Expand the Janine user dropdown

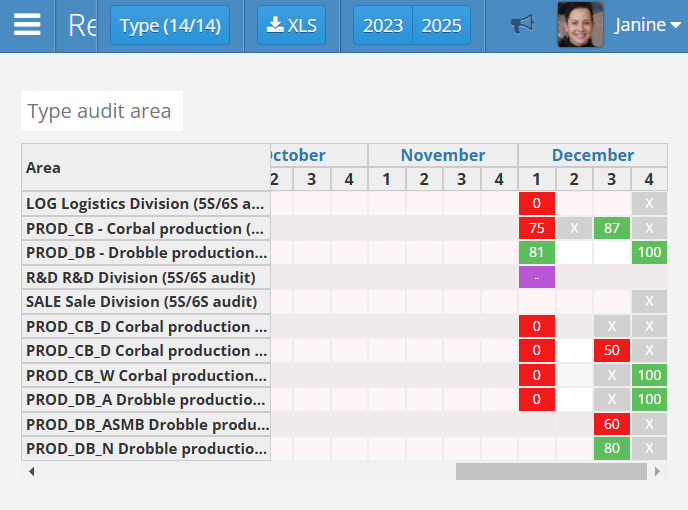click(647, 25)
